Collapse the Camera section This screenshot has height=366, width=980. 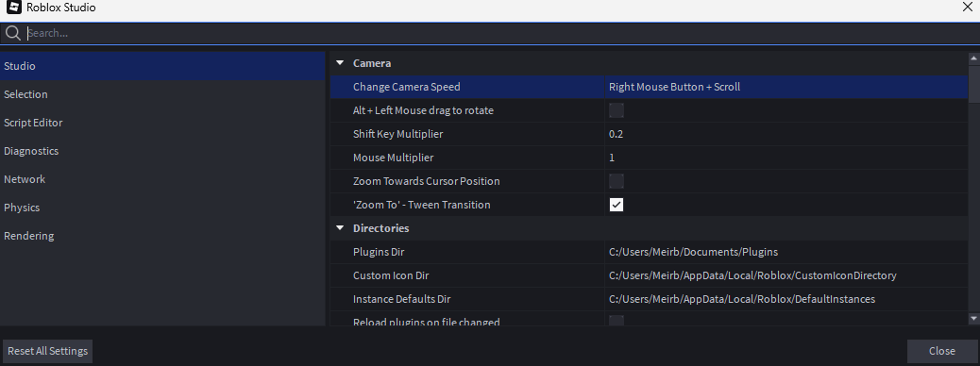340,63
